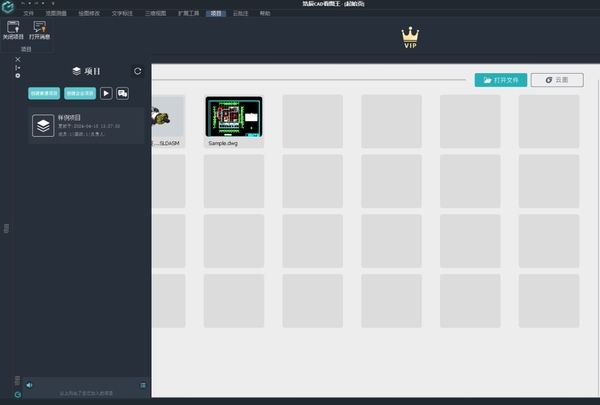The width and height of the screenshot is (600, 405).
Task: Open the chat messages icon beside the play button
Action: (x=122, y=93)
